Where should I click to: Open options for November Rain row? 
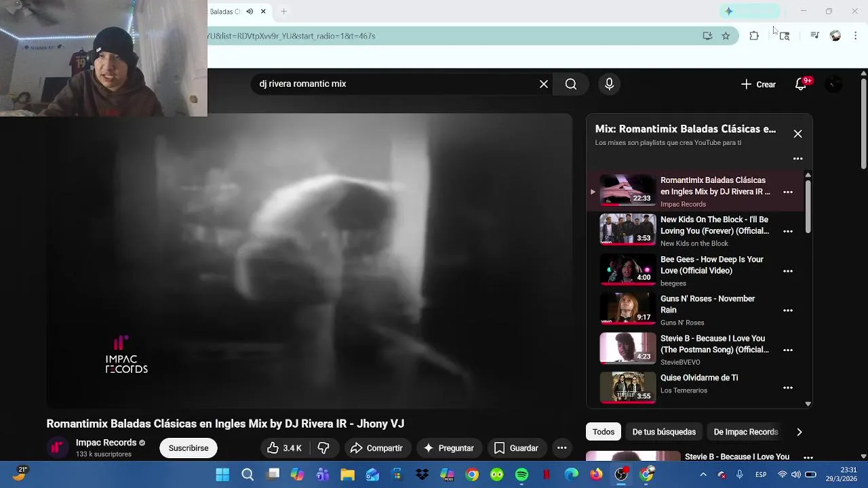(788, 310)
